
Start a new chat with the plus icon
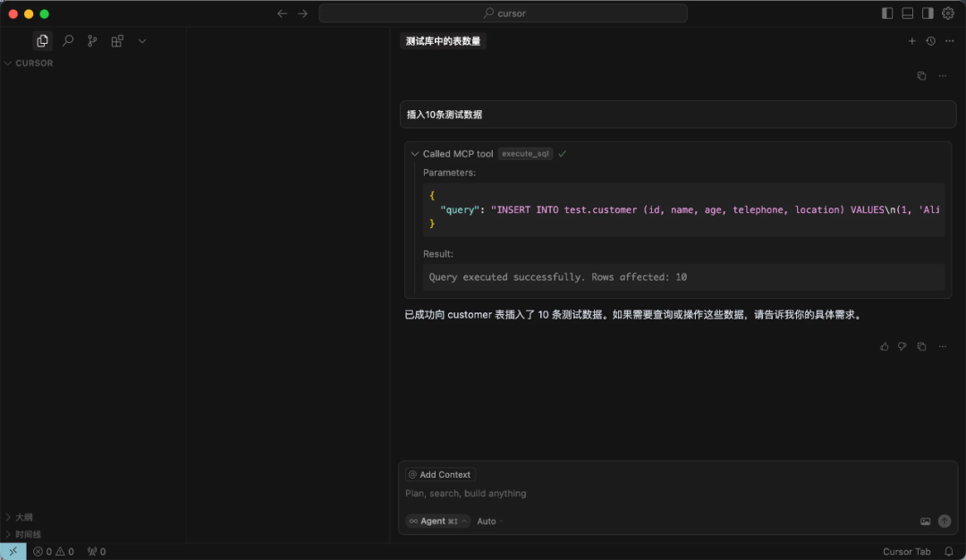pos(911,40)
